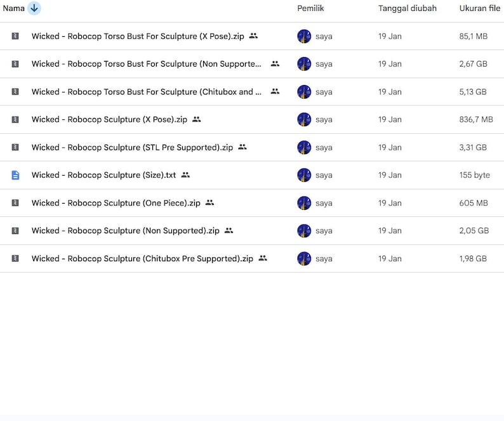This screenshot has height=421, width=504.
Task: Click shared icon beside Robocop Sculpture (X Pose).zip
Action: click(x=196, y=119)
